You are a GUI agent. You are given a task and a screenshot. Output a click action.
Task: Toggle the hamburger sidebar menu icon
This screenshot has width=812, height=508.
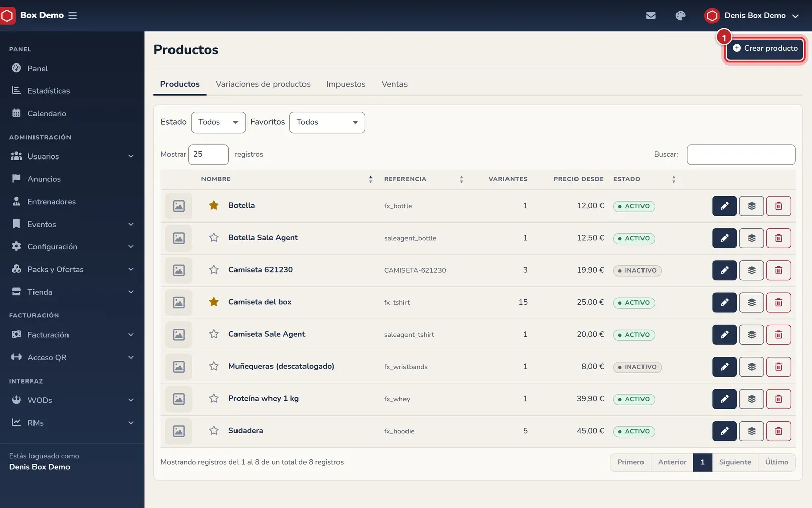pyautogui.click(x=73, y=16)
